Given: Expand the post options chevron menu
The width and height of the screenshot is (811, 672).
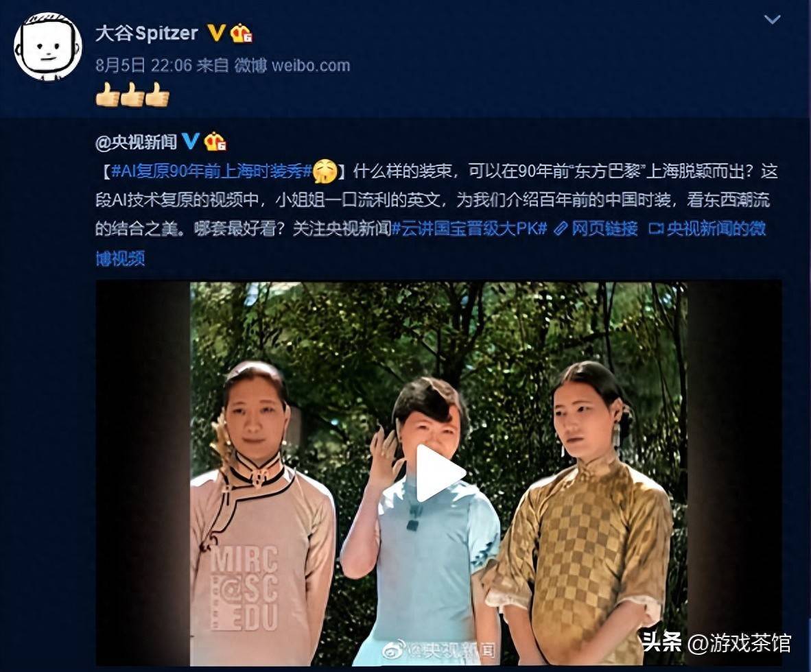Looking at the screenshot, I should (x=772, y=20).
